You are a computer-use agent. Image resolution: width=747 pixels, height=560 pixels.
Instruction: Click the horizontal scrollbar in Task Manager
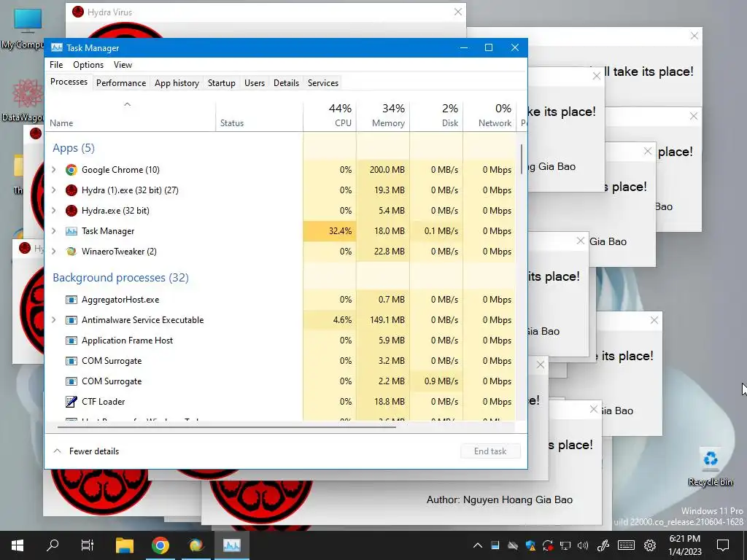[226, 427]
